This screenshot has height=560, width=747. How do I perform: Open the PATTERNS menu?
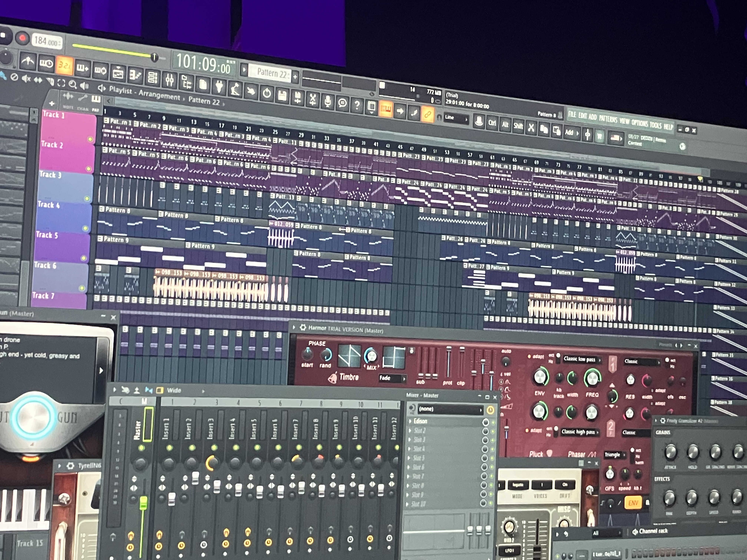[608, 119]
